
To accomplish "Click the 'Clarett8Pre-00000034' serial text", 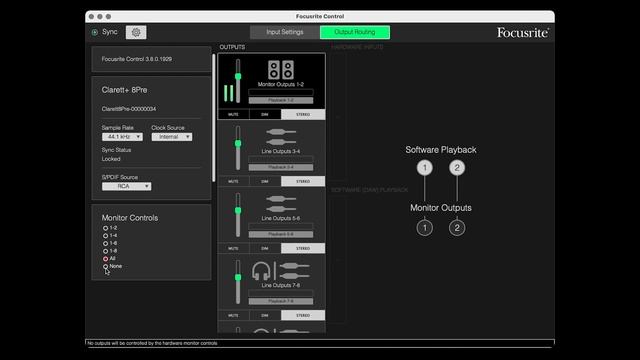I will (x=129, y=109).
